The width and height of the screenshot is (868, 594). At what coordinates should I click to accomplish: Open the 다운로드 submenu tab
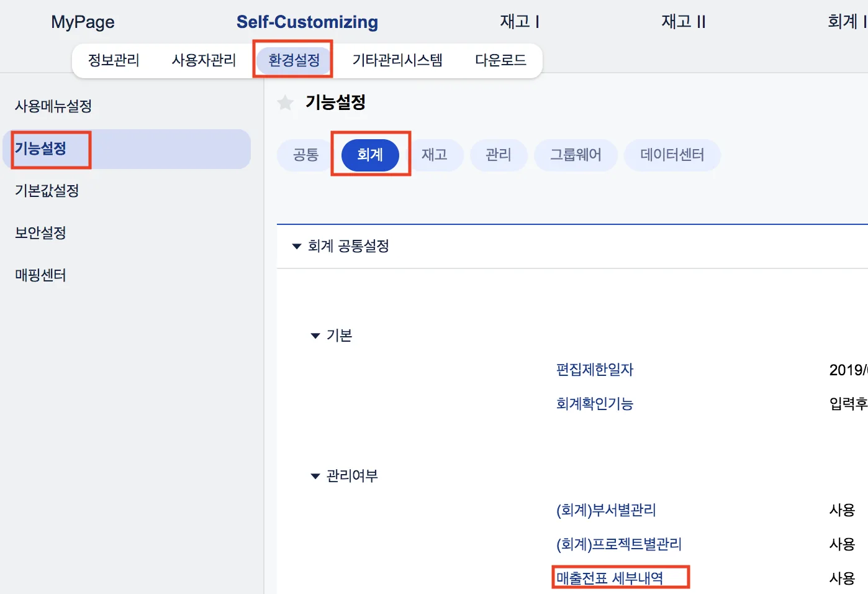pyautogui.click(x=500, y=60)
